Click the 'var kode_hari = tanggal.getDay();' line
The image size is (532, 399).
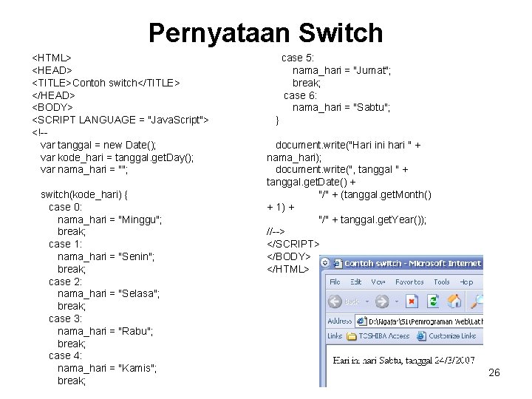pos(117,158)
